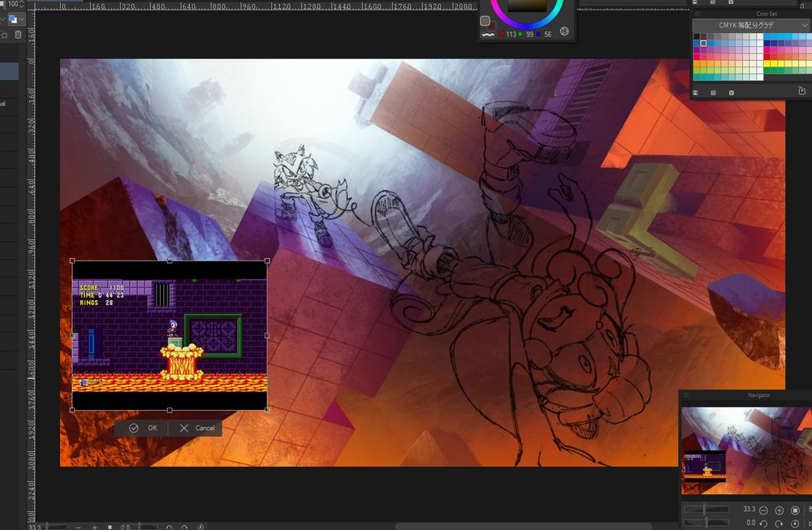This screenshot has width=812, height=530.
Task: Rotate canvas right in Navigator
Action: tap(779, 524)
